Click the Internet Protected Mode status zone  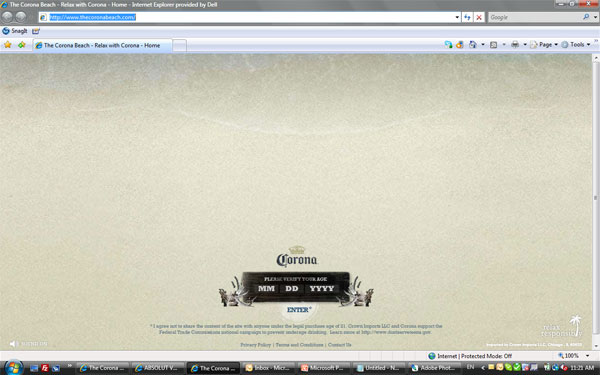pyautogui.click(x=470, y=356)
